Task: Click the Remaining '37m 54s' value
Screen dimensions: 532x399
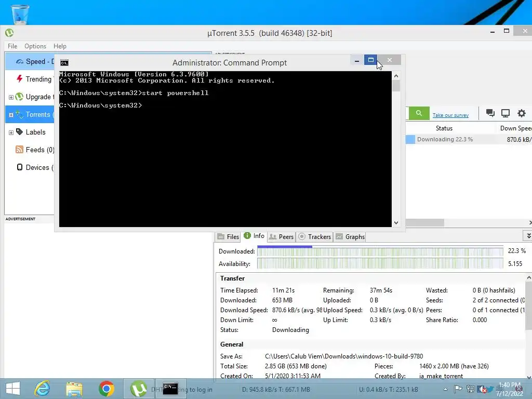Action: [x=381, y=290]
